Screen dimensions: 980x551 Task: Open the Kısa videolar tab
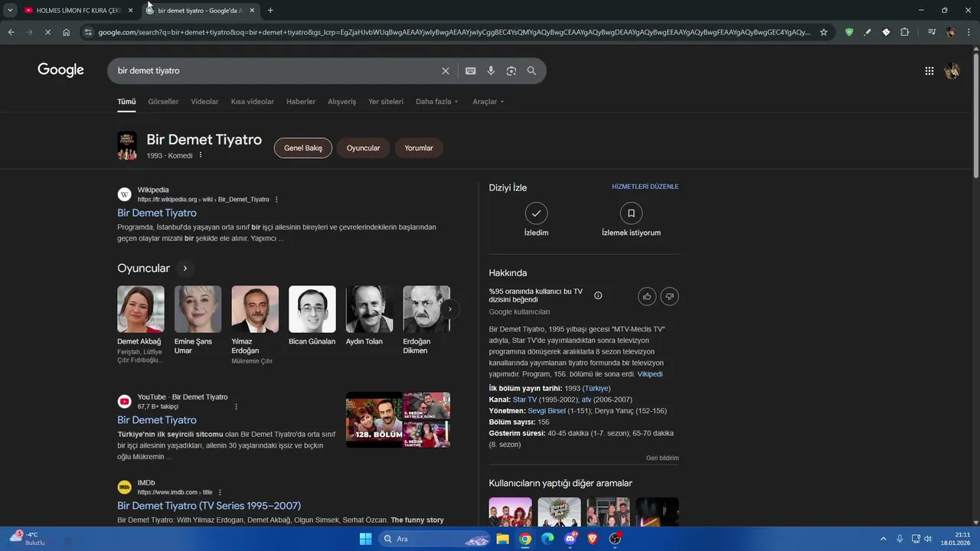tap(253, 102)
